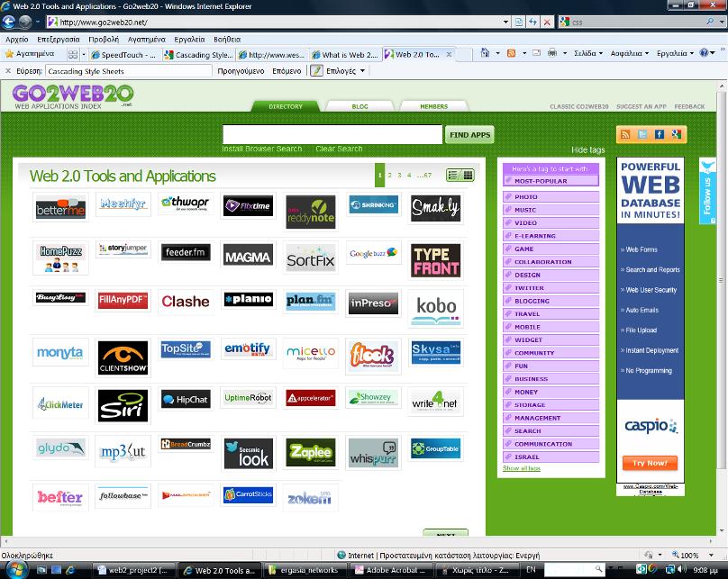The image size is (728, 579).
Task: Click the Refresh page icon
Action: [533, 22]
